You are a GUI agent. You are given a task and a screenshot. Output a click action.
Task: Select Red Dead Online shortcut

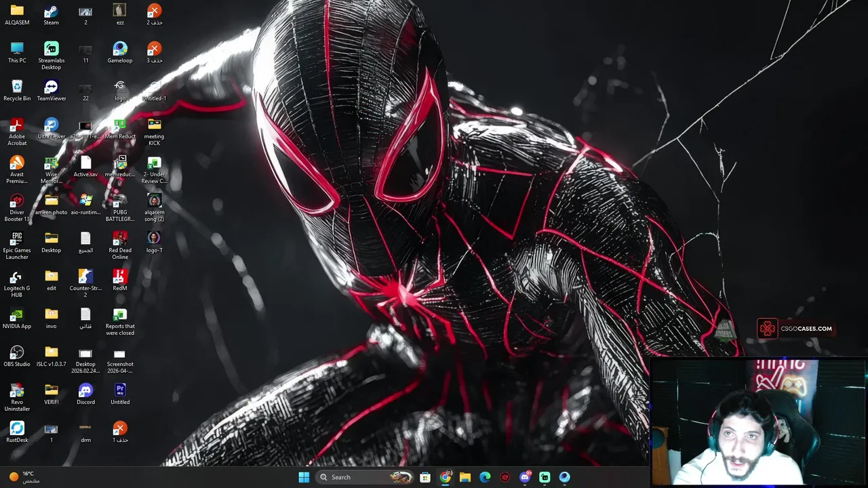(120, 245)
